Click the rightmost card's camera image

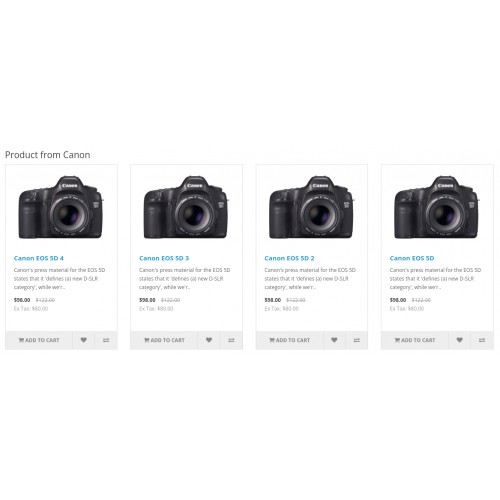(x=437, y=207)
